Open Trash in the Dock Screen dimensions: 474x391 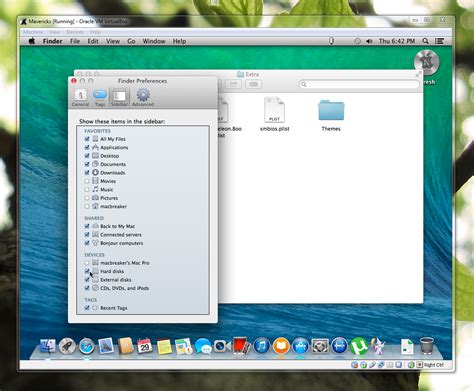pyautogui.click(x=426, y=345)
